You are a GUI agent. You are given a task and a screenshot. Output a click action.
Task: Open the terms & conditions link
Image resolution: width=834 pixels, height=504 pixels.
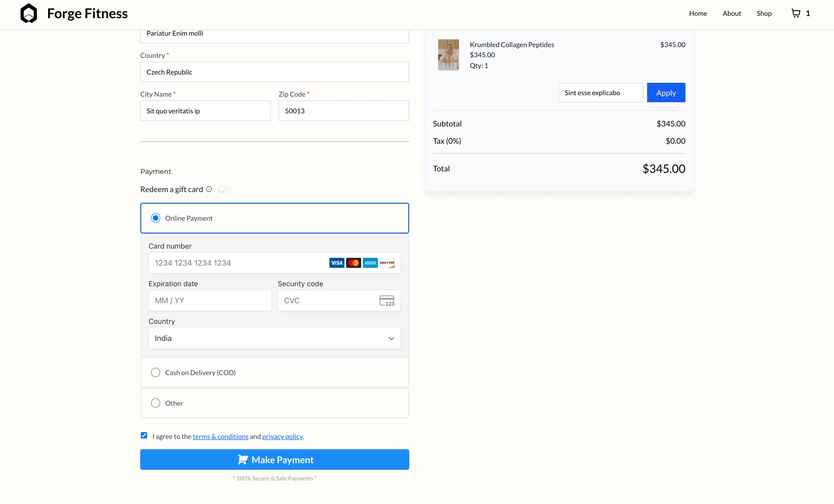pyautogui.click(x=220, y=437)
